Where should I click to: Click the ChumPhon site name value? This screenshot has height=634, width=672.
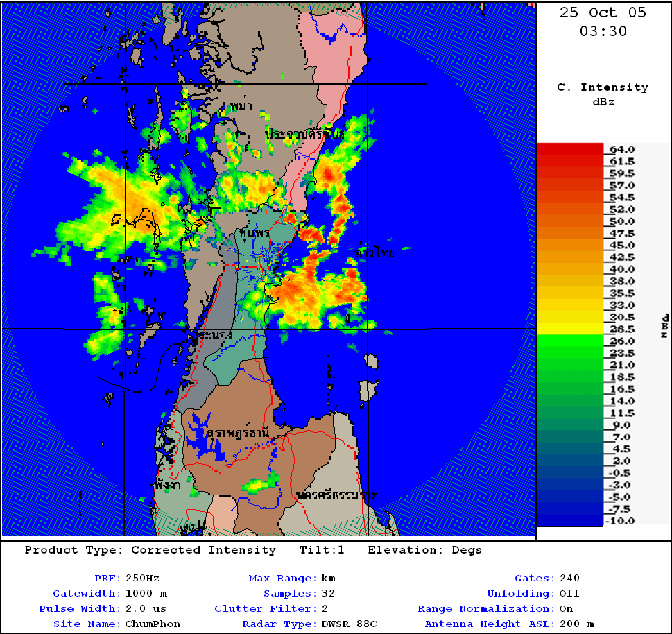click(x=153, y=624)
